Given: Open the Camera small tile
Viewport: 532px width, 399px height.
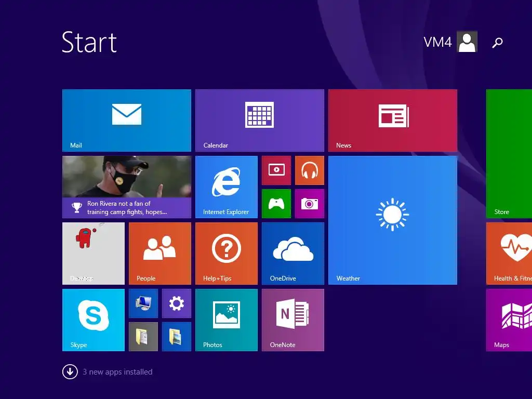Looking at the screenshot, I should [310, 204].
